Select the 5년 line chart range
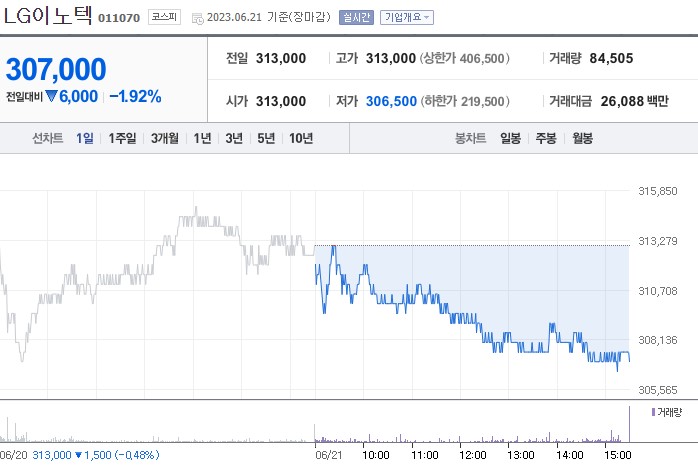Screen dimensions: 698x472 point(266,138)
